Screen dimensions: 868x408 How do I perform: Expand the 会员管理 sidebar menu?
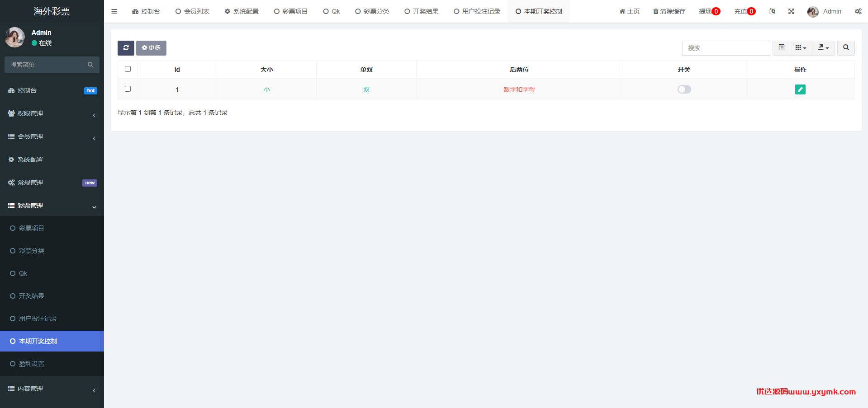coord(52,136)
